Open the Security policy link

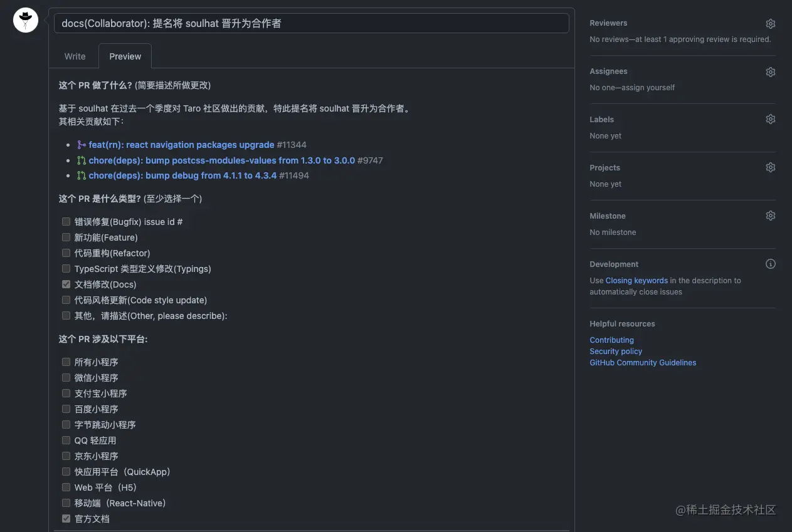point(616,352)
